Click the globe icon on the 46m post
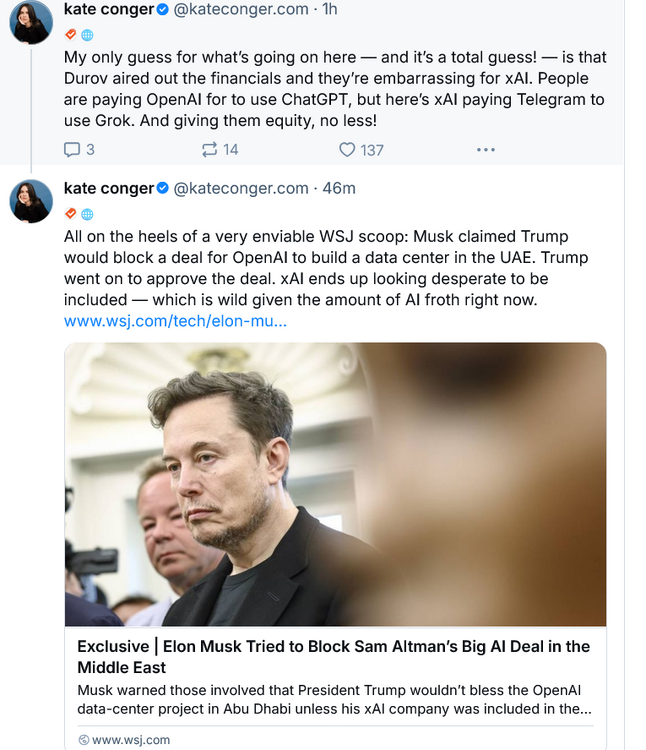This screenshot has width=646, height=750. pos(87,214)
